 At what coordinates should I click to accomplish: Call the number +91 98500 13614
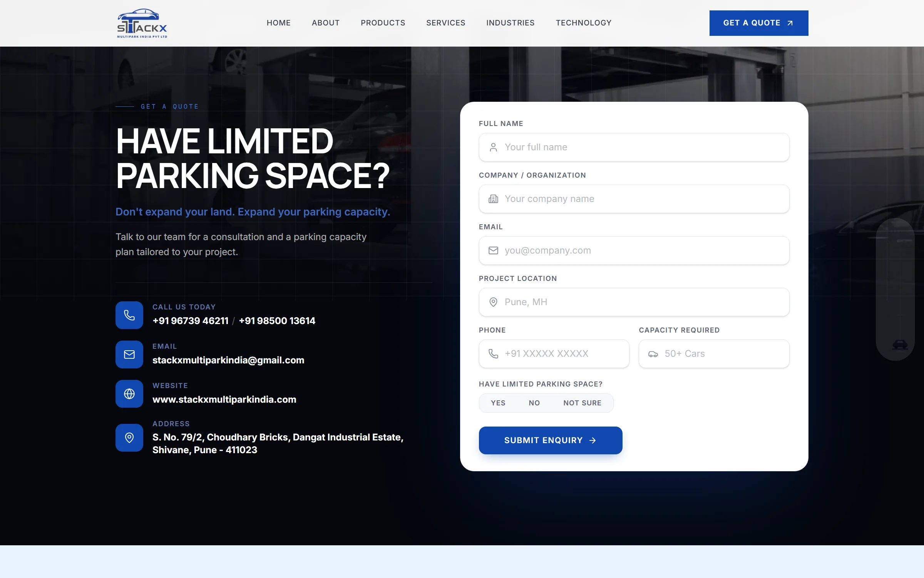[277, 321]
